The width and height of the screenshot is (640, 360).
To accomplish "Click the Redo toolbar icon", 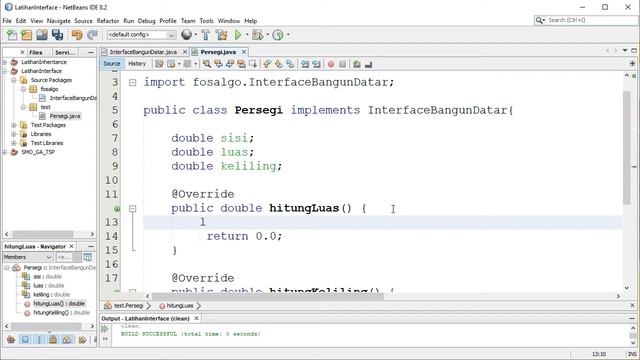I will coord(92,35).
